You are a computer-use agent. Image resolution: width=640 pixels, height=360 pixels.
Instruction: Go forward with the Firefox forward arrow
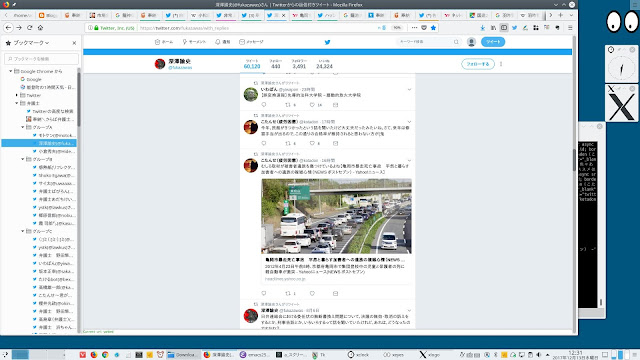click(x=19, y=28)
